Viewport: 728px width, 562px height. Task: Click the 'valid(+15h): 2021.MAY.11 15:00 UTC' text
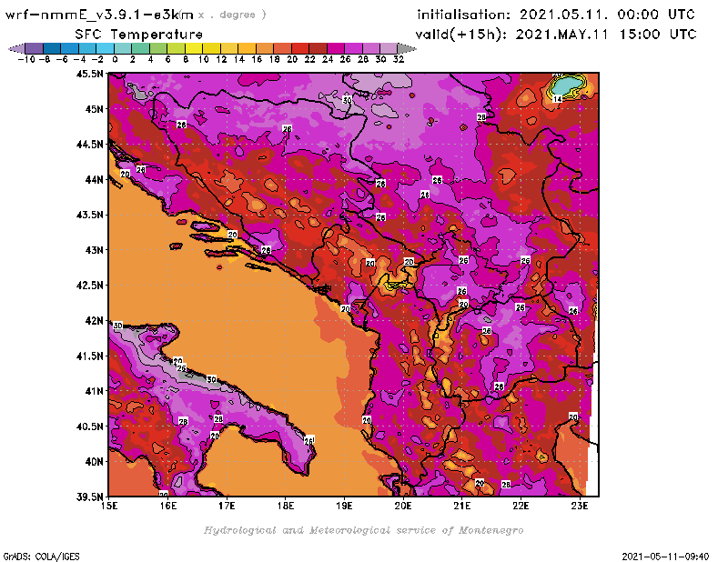pos(556,35)
